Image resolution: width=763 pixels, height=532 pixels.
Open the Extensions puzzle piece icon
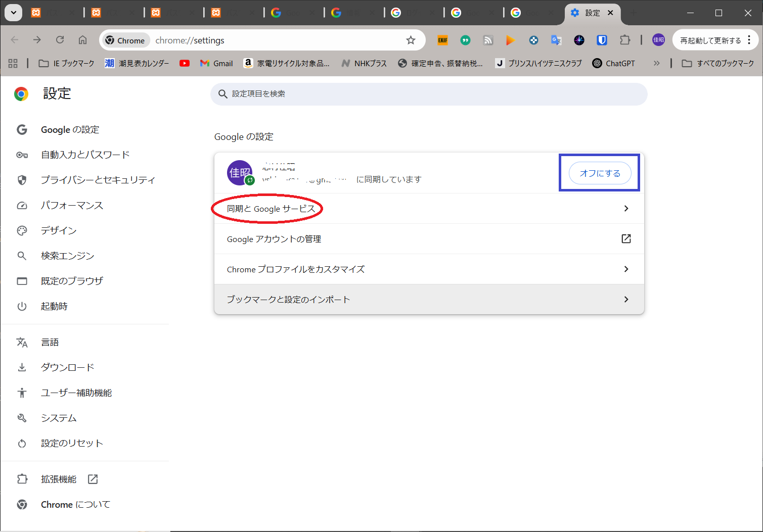click(625, 40)
